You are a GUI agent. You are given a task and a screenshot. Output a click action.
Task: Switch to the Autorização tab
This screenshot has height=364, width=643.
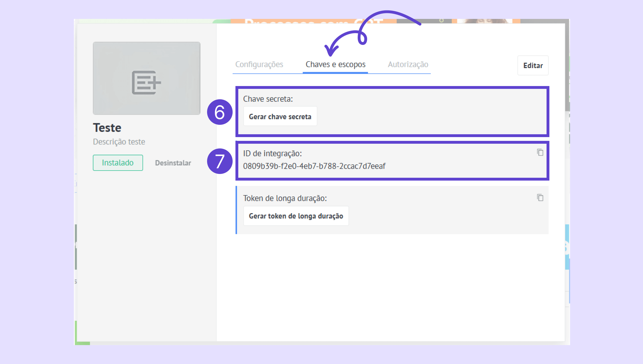coord(408,65)
